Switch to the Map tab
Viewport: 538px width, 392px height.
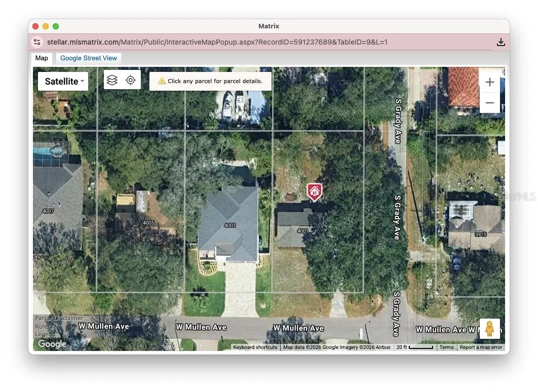[x=42, y=58]
